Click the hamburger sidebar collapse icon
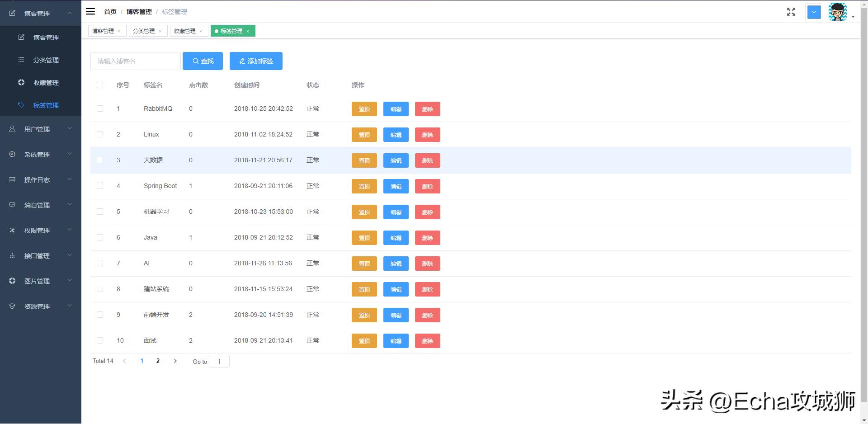The height and width of the screenshot is (424, 868). click(90, 11)
